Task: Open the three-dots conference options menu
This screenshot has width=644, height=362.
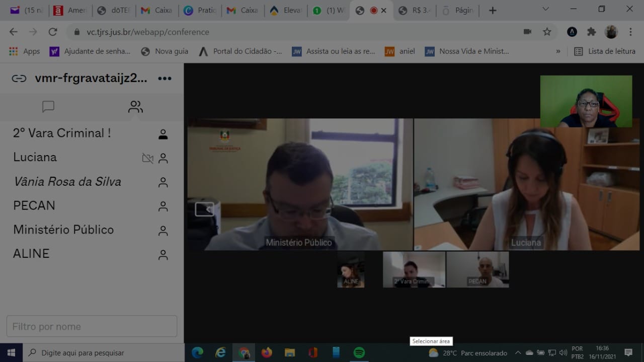Action: pyautogui.click(x=165, y=79)
